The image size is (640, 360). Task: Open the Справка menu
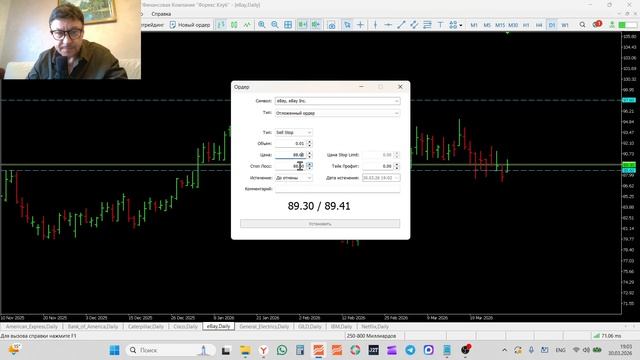point(161,14)
